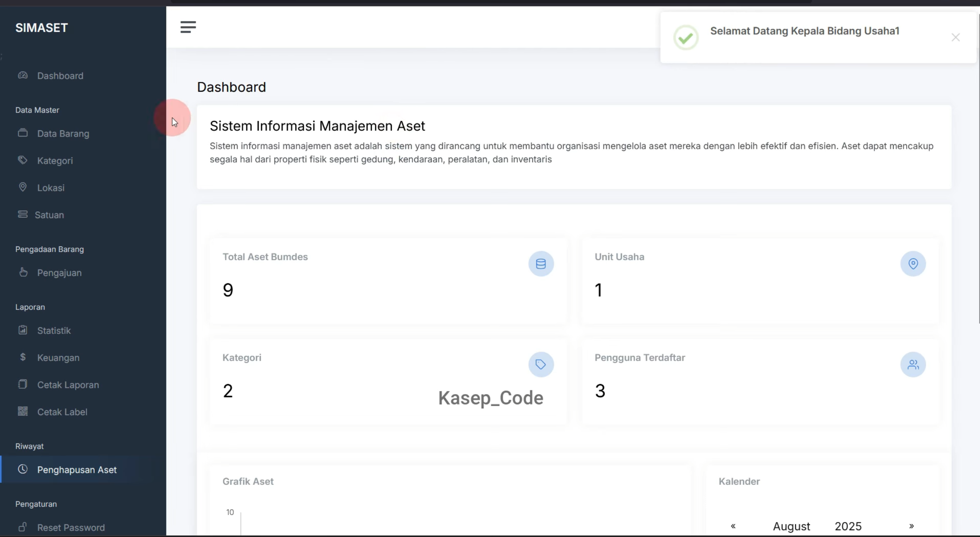Click the Kategori tag icon in sidebar
The height and width of the screenshot is (537, 980).
coord(23,160)
